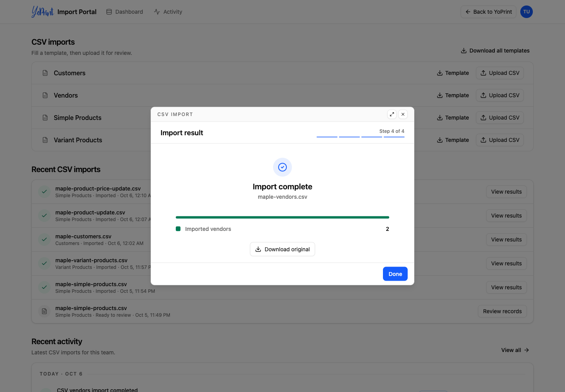This screenshot has height=392, width=565.
Task: View results for maple-product-price-update.csv
Action: pyautogui.click(x=507, y=192)
